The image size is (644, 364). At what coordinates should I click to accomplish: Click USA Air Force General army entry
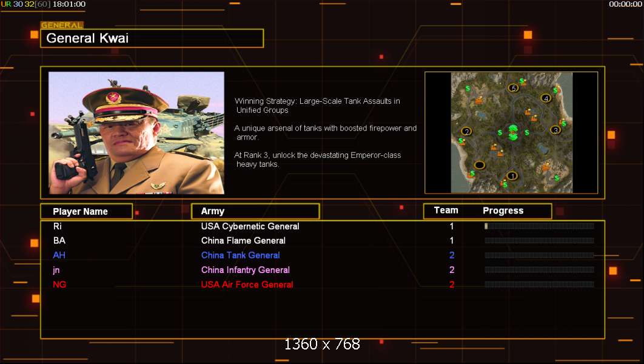point(247,285)
